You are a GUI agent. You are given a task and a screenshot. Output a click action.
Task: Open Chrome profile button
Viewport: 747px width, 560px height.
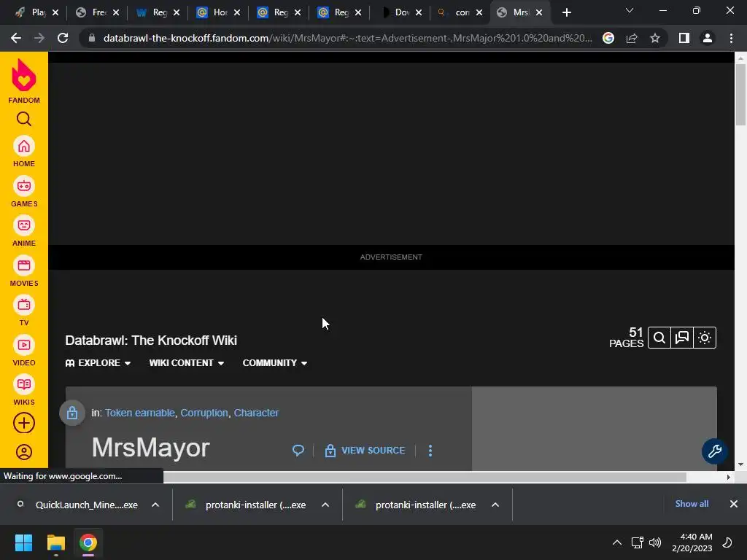click(708, 38)
